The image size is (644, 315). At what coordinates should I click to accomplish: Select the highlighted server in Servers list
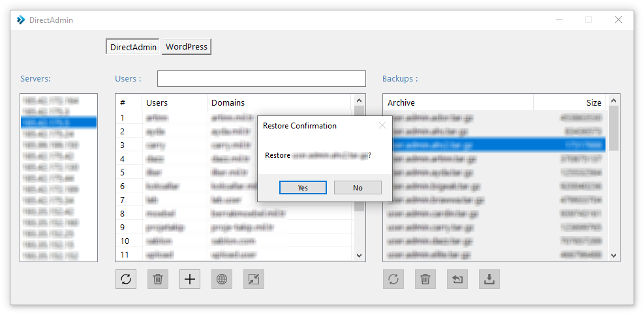coord(59,123)
